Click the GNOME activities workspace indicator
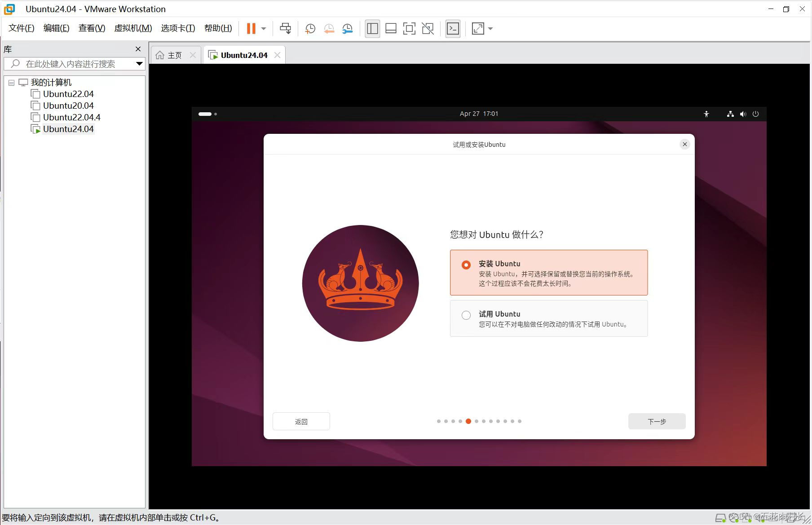The height and width of the screenshot is (525, 812). click(207, 114)
